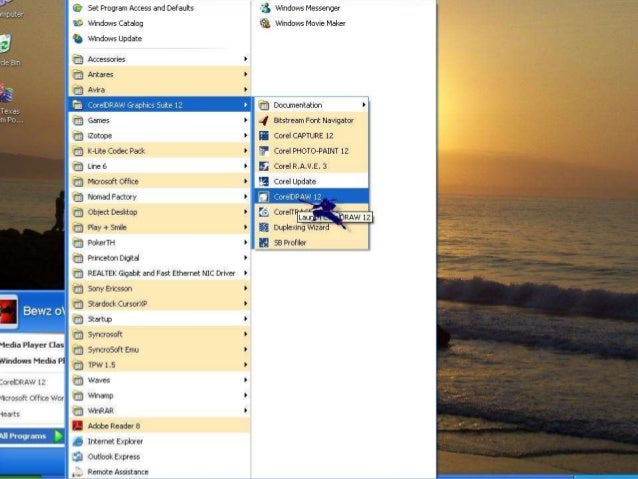Viewport: 638px width, 479px height.
Task: Open the Line 6 program group
Action: coord(160,166)
